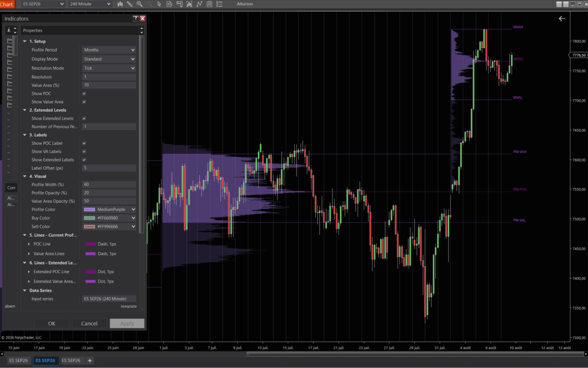Switch to the first ES SEP26 tab
588x368 pixels.
tap(18, 361)
